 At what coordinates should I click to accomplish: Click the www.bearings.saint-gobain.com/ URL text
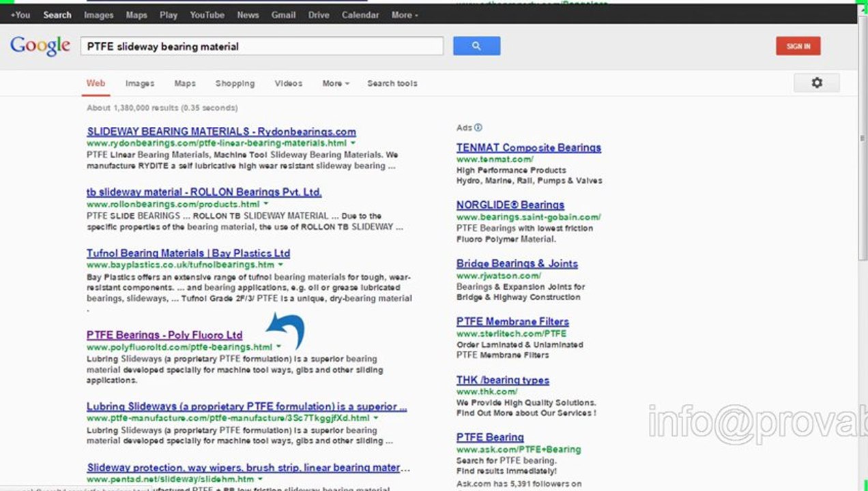pyautogui.click(x=529, y=217)
